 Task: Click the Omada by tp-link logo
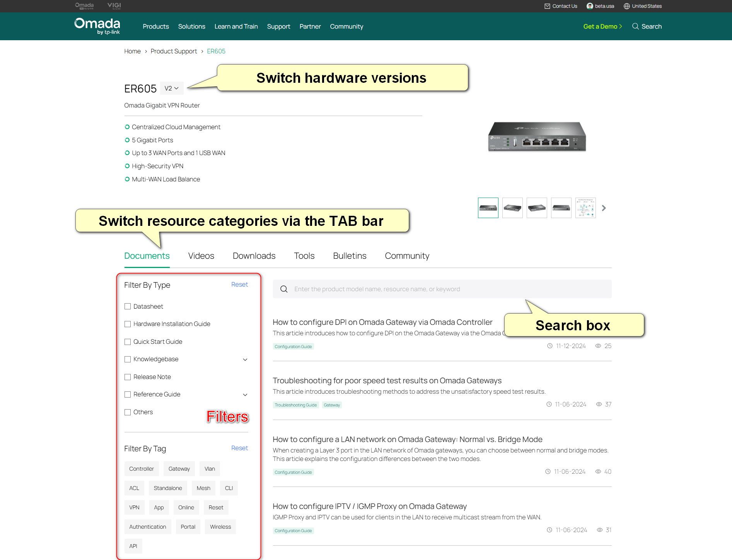click(x=97, y=26)
